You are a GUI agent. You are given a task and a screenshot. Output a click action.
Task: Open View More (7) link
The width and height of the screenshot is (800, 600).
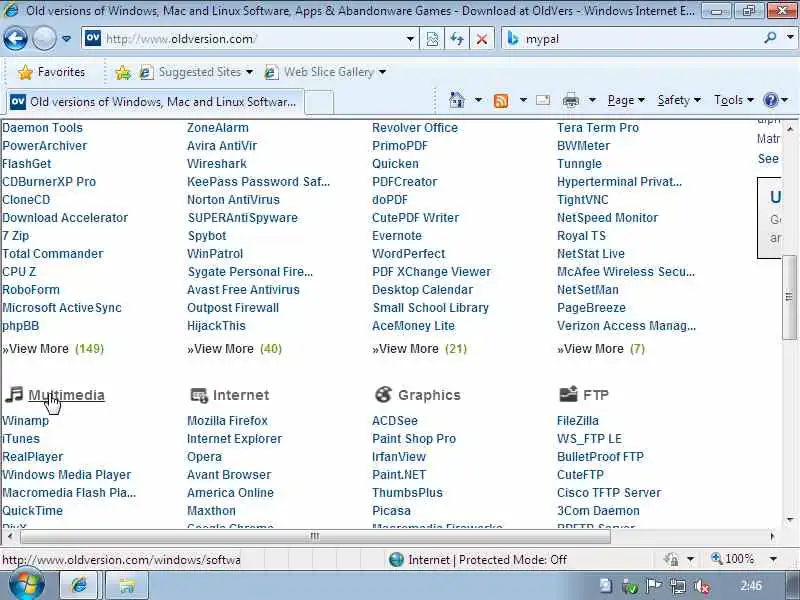tap(601, 348)
